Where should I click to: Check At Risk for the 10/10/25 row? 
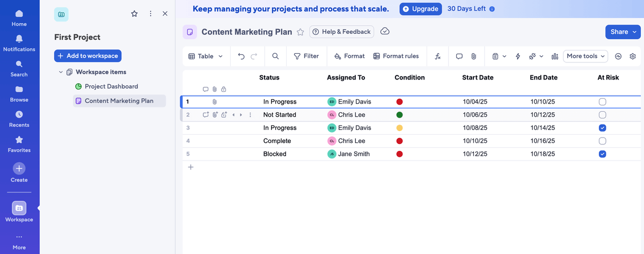[x=602, y=141]
